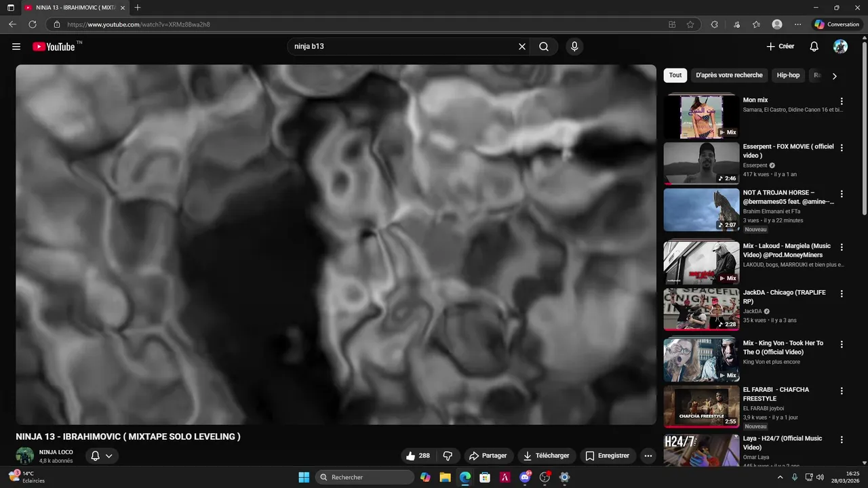Open the weather widget 14°C
This screenshot has width=868, height=488.
pos(27,477)
